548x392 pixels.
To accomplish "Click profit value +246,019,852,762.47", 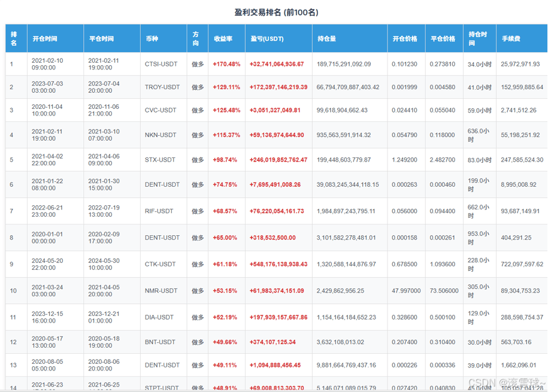I will pos(278,160).
